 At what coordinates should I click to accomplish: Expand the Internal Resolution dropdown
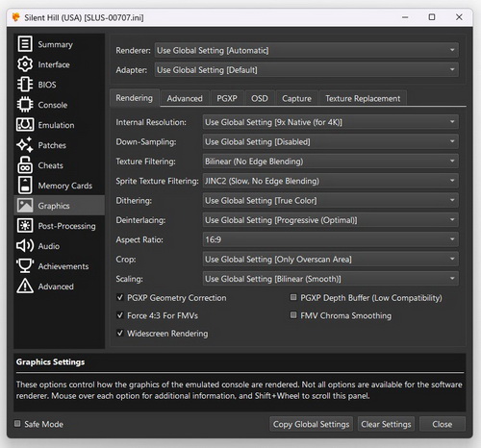point(330,122)
